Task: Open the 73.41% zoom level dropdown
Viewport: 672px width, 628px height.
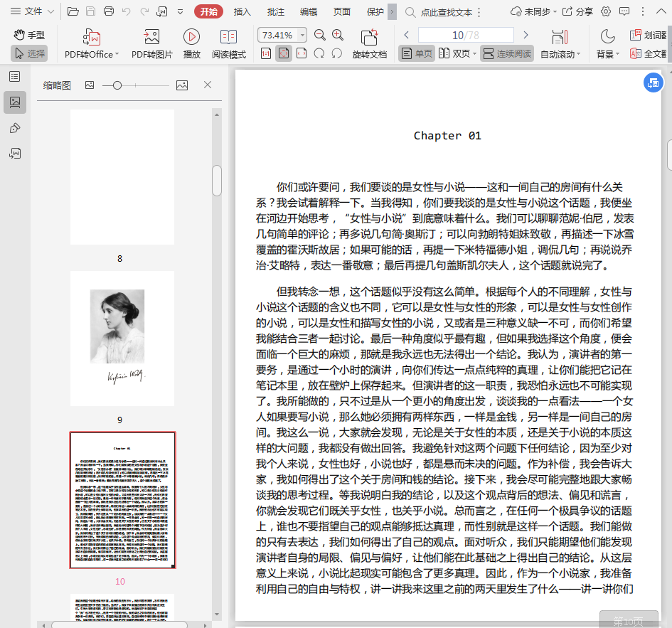Action: click(x=303, y=35)
